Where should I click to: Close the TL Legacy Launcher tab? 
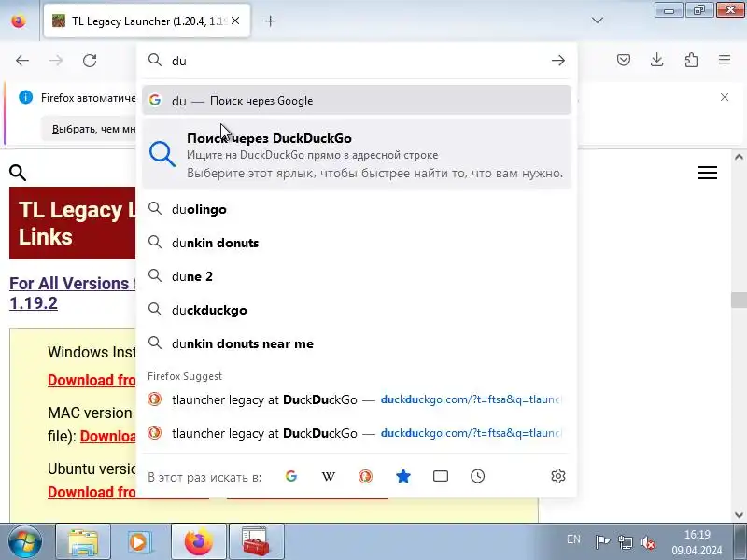pyautogui.click(x=235, y=21)
